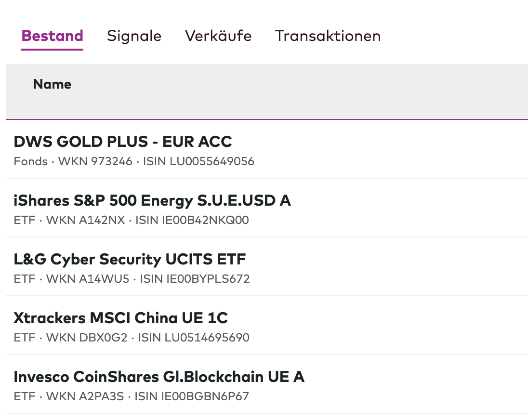The width and height of the screenshot is (528, 420).
Task: Click WKN A2PA3S of the Invesco ETF
Action: (x=85, y=396)
